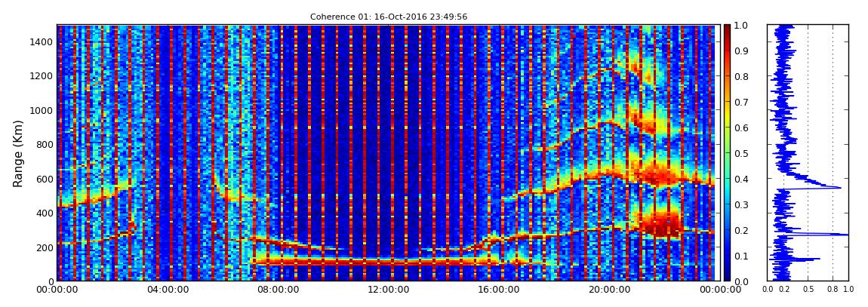The width and height of the screenshot is (868, 307).
Task: Click the side profile plot's 0.2 tick label
Action: (x=784, y=290)
